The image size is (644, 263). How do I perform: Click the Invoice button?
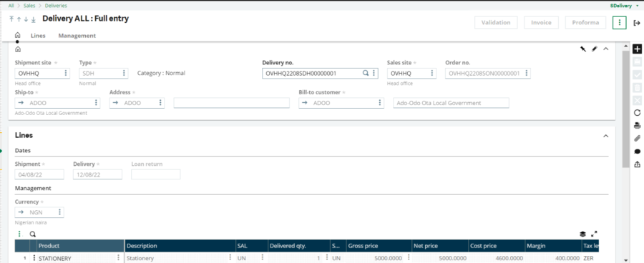click(542, 23)
